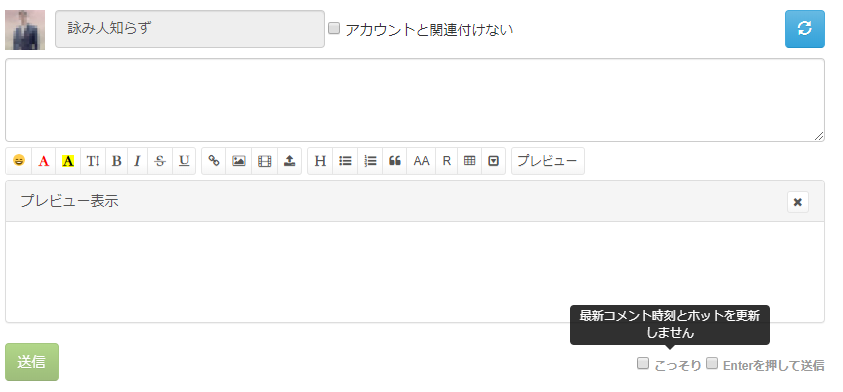
Task: Toggle italic formatting
Action: pos(138,161)
